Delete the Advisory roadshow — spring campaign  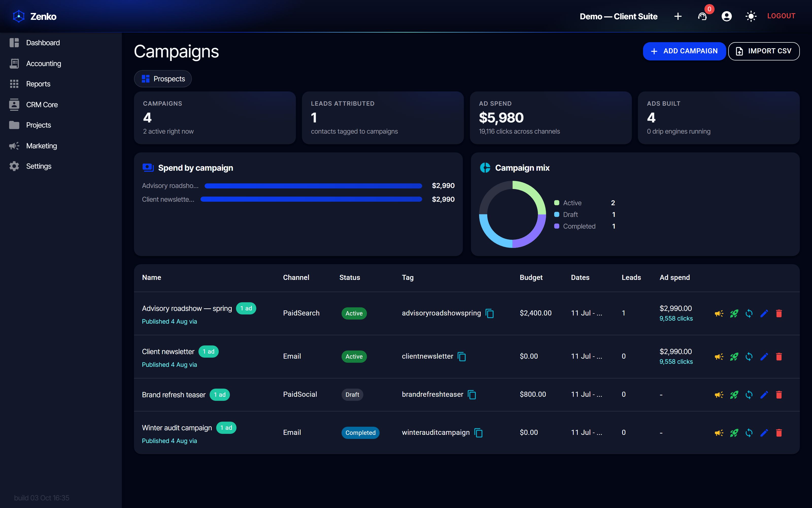(x=779, y=313)
